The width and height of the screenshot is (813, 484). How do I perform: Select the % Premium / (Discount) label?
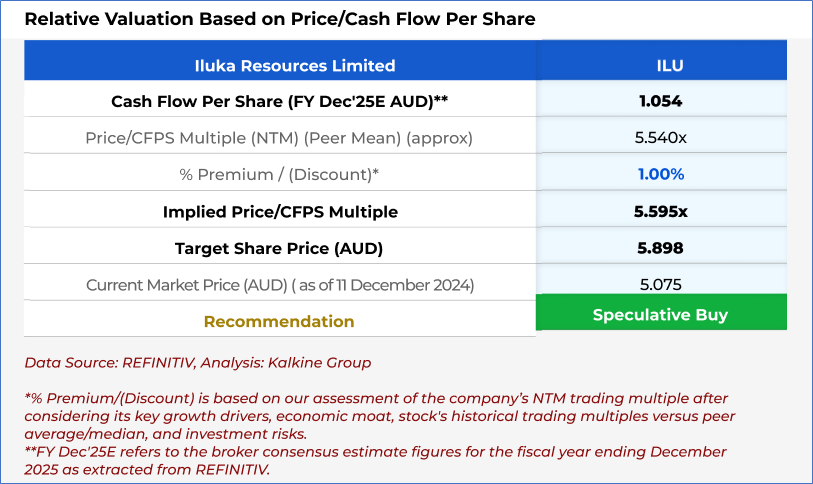280,174
